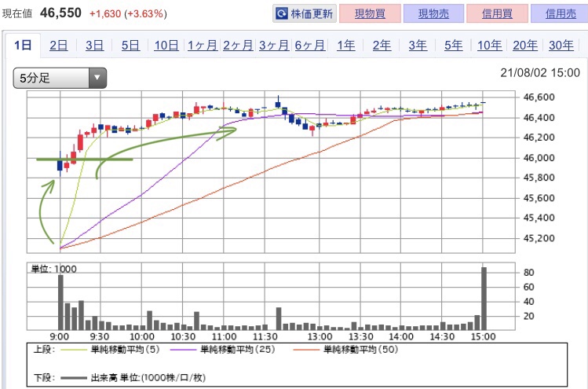The image size is (588, 389).
Task: Click the 9:00 opening volume bar
Action: pos(60,303)
